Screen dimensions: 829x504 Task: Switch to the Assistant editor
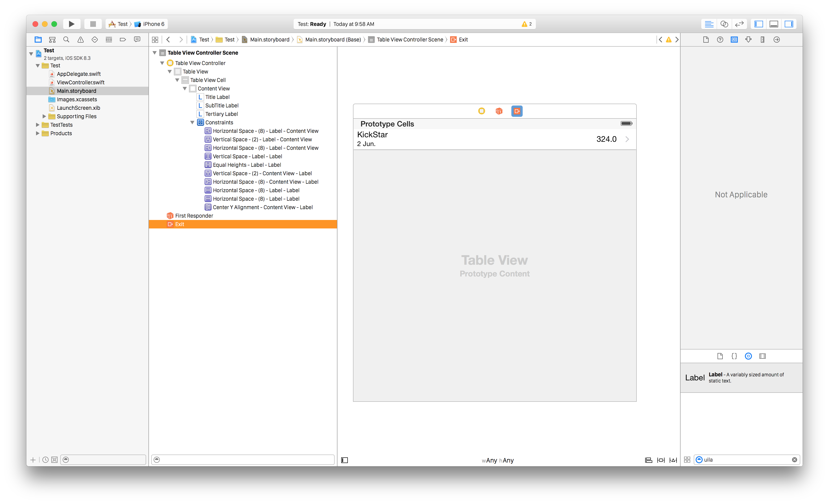(724, 24)
